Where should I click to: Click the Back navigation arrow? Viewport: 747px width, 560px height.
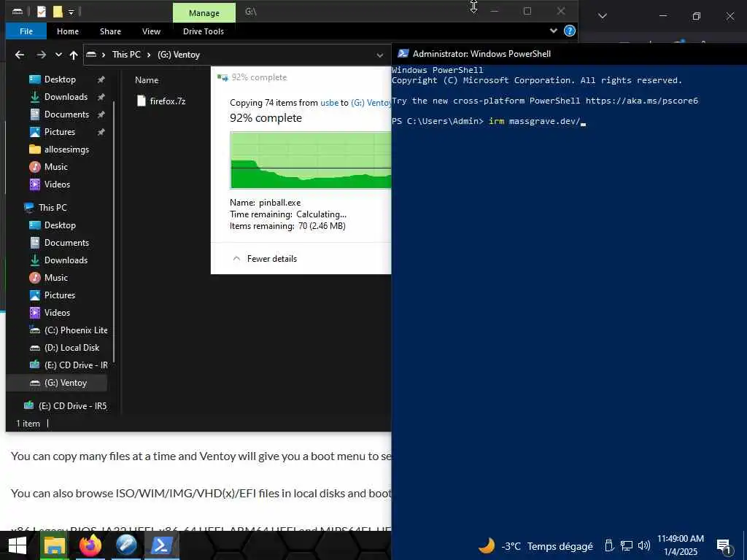(20, 55)
